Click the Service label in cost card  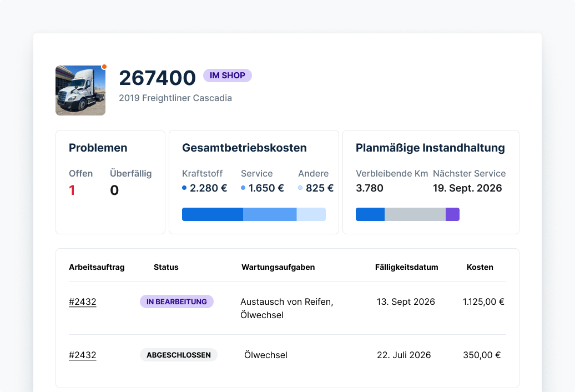point(256,173)
